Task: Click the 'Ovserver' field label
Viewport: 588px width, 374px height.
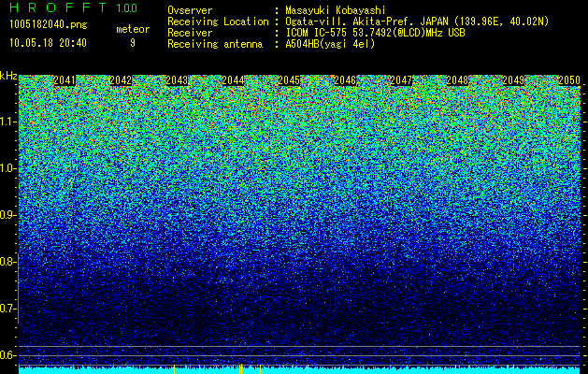Action: [190, 10]
